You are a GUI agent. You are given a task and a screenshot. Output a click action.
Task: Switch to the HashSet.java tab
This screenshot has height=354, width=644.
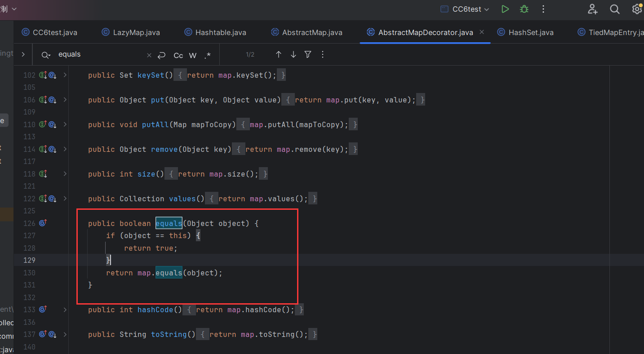525,32
